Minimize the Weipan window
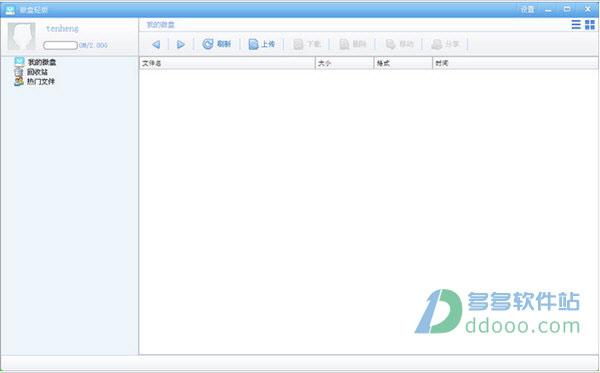This screenshot has width=600, height=373. click(548, 10)
